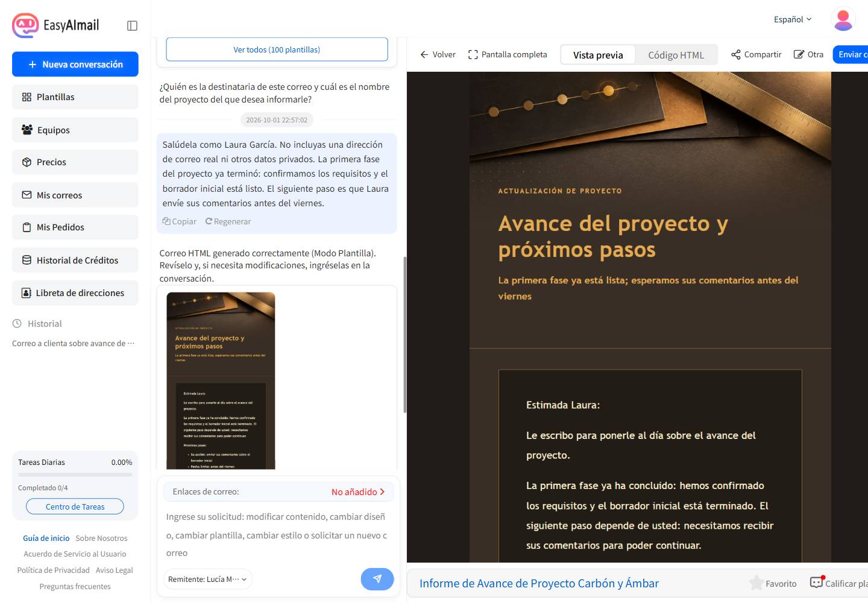Click the generated email thumbnail preview
The image size is (868, 603).
[221, 380]
